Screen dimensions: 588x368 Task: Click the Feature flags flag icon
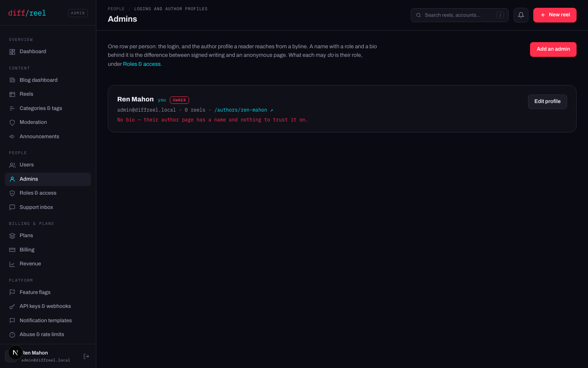tap(12, 292)
